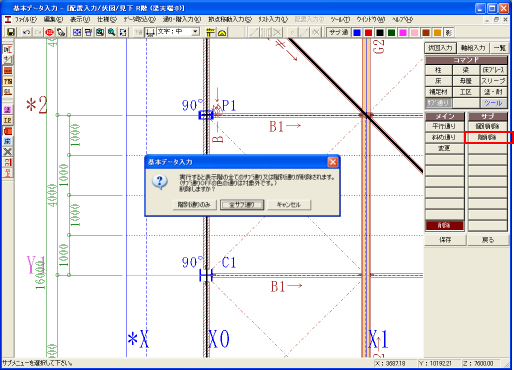Click the TB sidebar icon
This screenshot has width=514, height=370.
click(x=8, y=81)
